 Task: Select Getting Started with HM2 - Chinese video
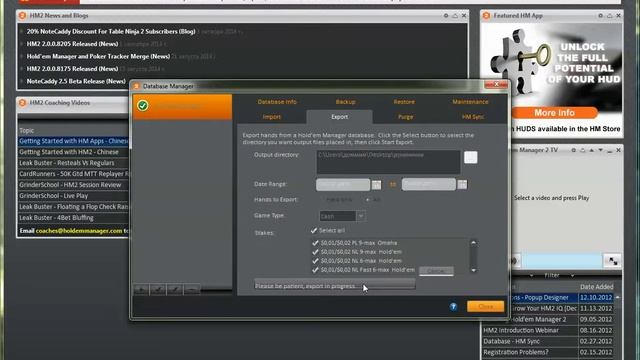(73, 152)
